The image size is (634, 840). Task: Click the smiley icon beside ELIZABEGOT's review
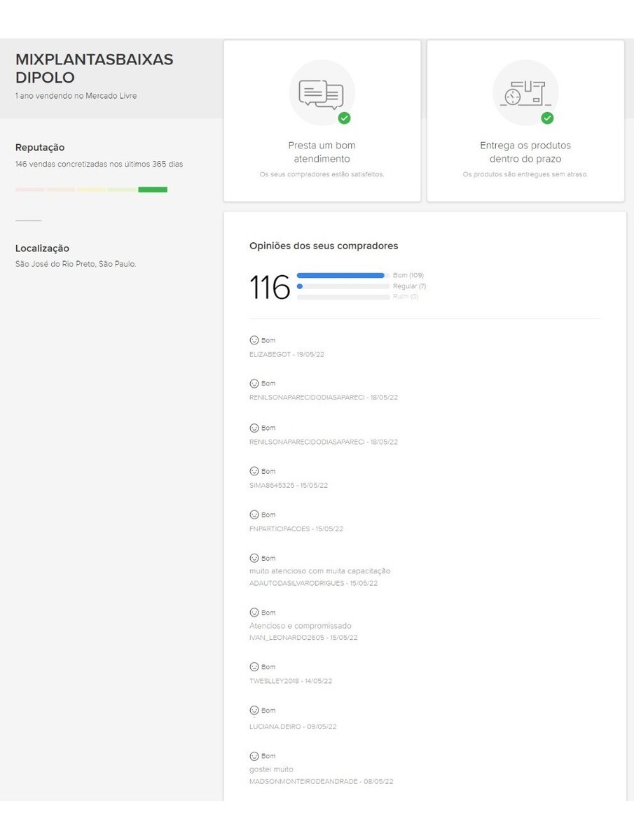point(254,340)
